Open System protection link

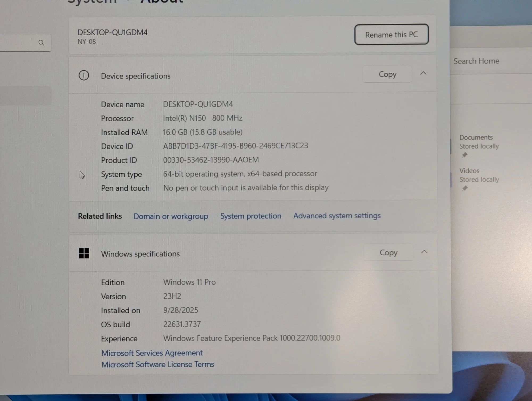251,216
